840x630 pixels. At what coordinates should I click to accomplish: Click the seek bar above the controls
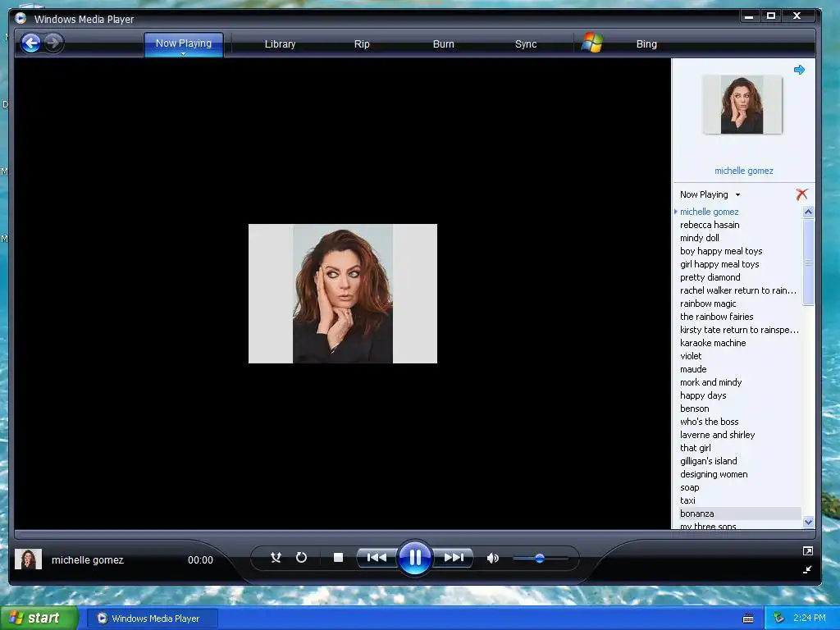tap(414, 534)
